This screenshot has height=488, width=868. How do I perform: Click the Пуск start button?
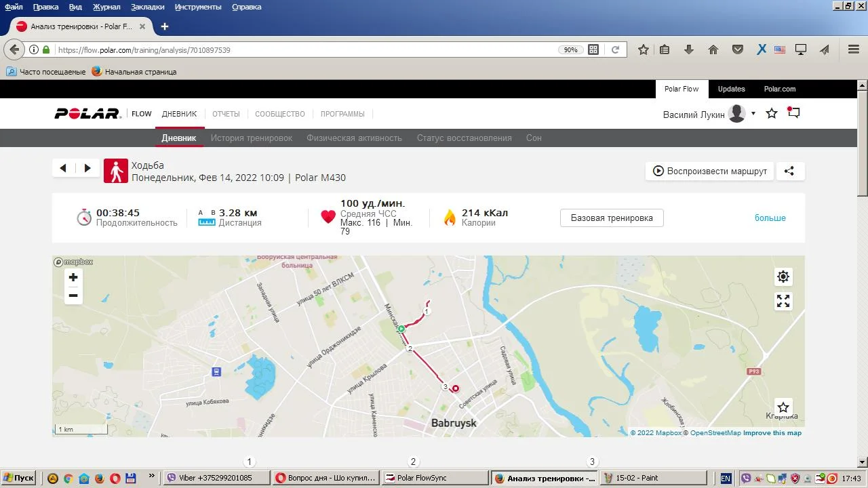point(18,478)
